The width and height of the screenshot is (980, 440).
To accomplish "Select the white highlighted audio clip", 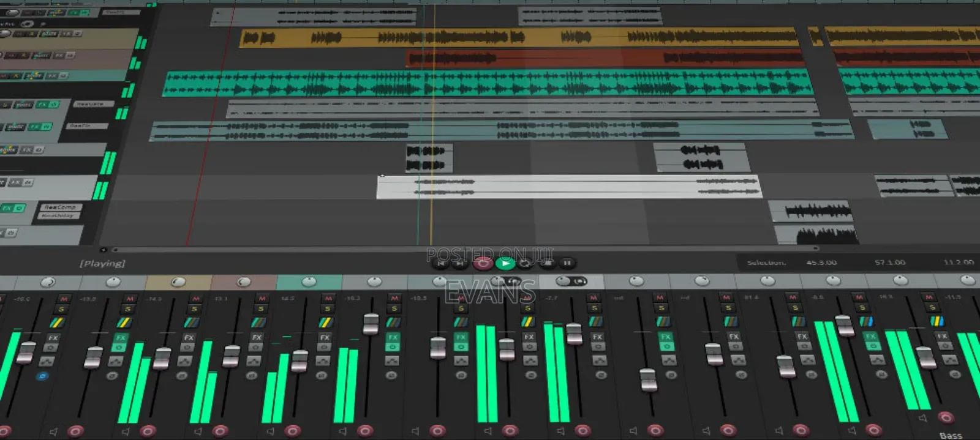I will click(x=569, y=187).
